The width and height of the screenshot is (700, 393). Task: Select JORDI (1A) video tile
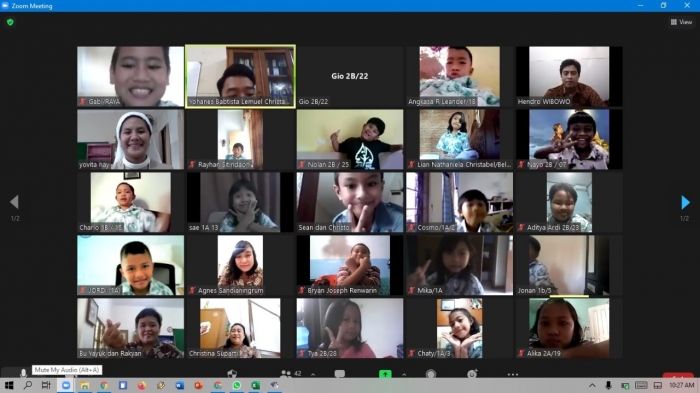[x=130, y=265]
